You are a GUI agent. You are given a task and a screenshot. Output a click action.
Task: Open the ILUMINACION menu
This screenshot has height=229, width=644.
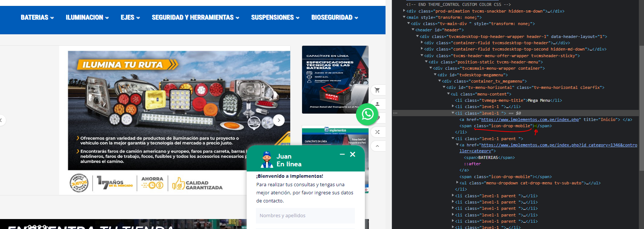tap(87, 17)
